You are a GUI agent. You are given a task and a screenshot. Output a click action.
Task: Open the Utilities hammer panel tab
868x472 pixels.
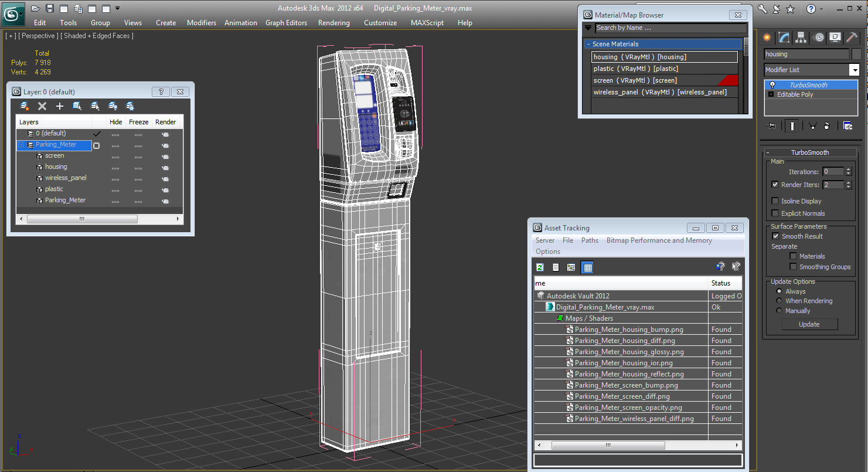(x=852, y=38)
